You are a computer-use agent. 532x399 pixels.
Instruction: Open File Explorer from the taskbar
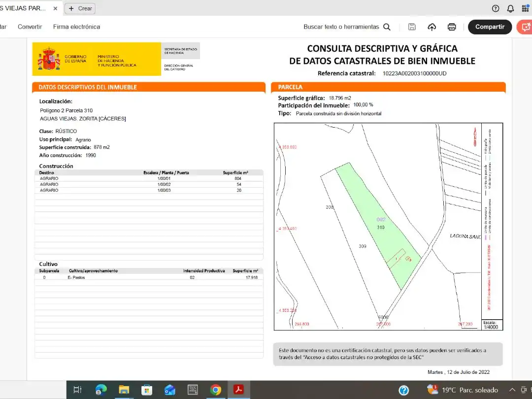tap(124, 390)
